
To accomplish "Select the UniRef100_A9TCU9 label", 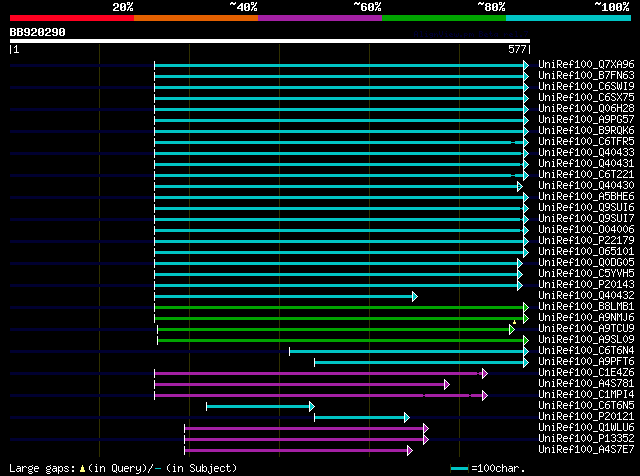I will pos(586,329).
